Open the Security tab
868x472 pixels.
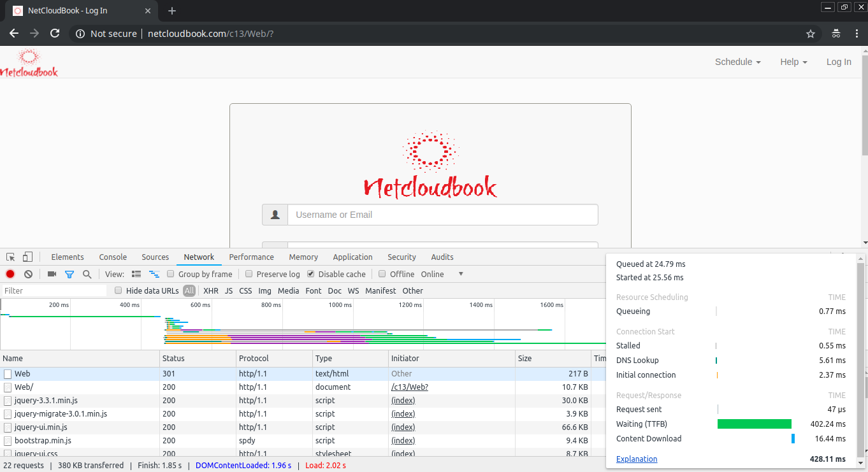[401, 257]
